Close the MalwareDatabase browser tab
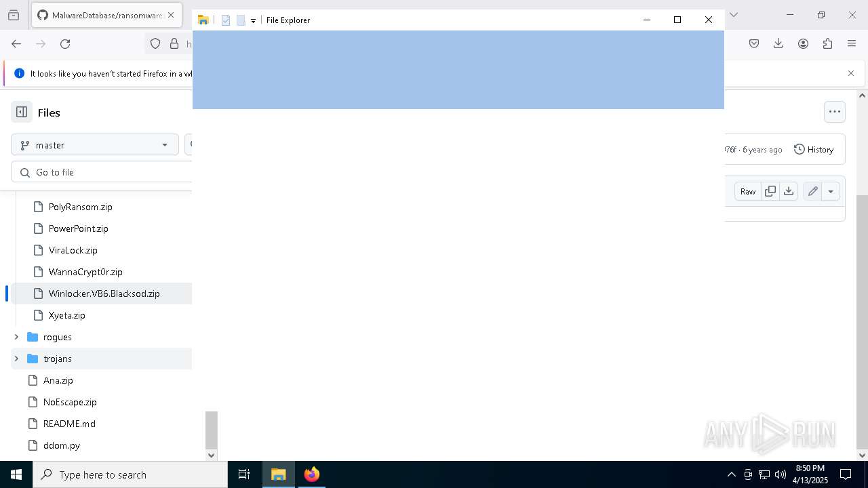Image resolution: width=868 pixels, height=488 pixels. (x=171, y=15)
